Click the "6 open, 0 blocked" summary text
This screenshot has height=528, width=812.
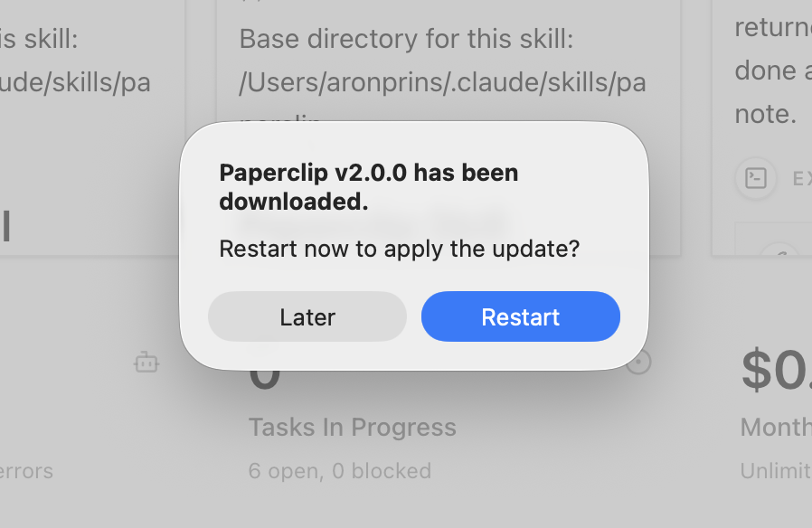pos(339,471)
